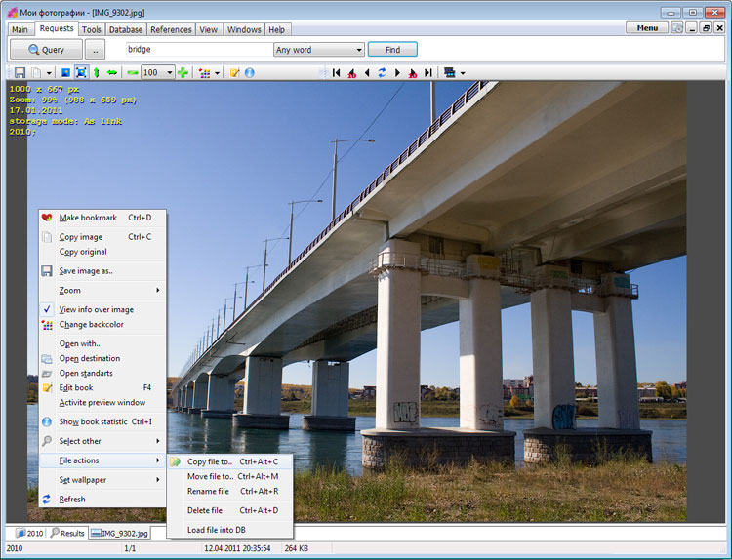732x560 pixels.
Task: Switch to the View tab
Action: tap(209, 29)
